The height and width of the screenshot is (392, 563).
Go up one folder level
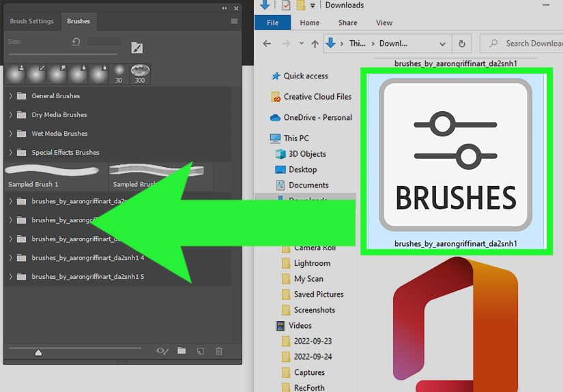click(315, 44)
